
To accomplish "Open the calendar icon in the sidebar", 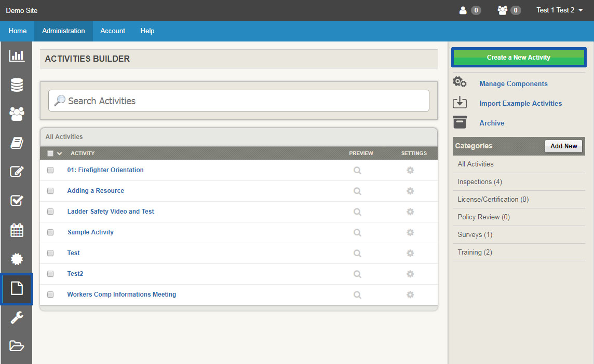I will (17, 230).
